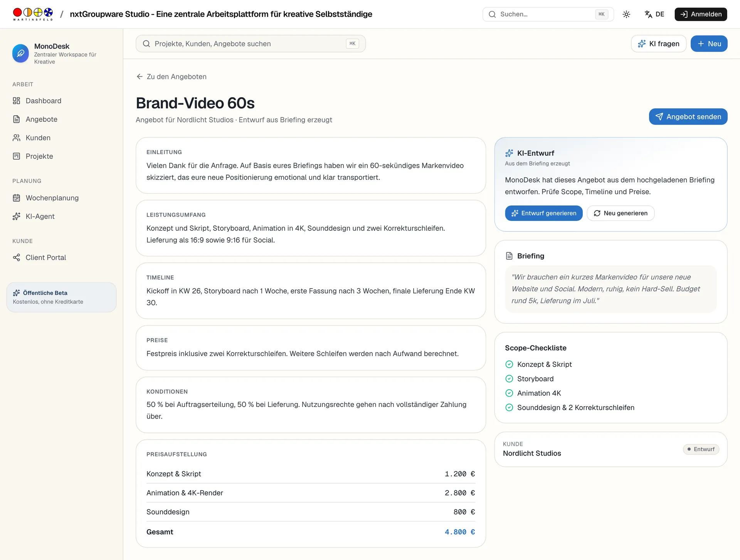Click the 800 € Sounddesign price
Screen dimensions: 740x560
coord(464,512)
